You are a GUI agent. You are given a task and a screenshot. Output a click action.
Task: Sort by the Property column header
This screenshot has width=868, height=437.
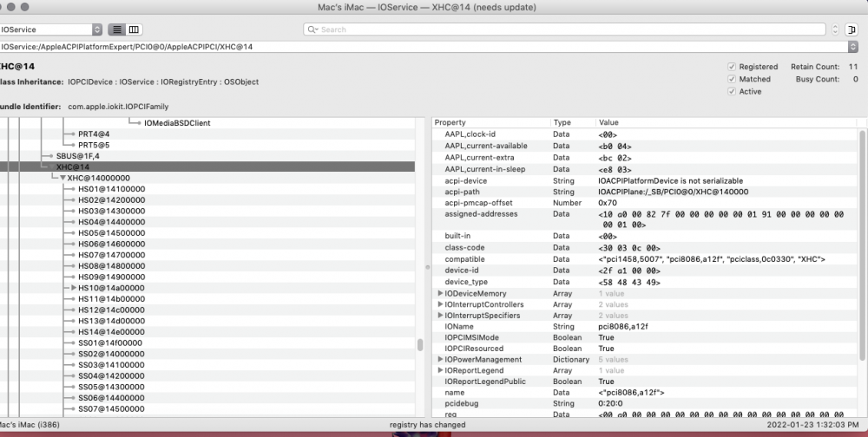click(491, 122)
